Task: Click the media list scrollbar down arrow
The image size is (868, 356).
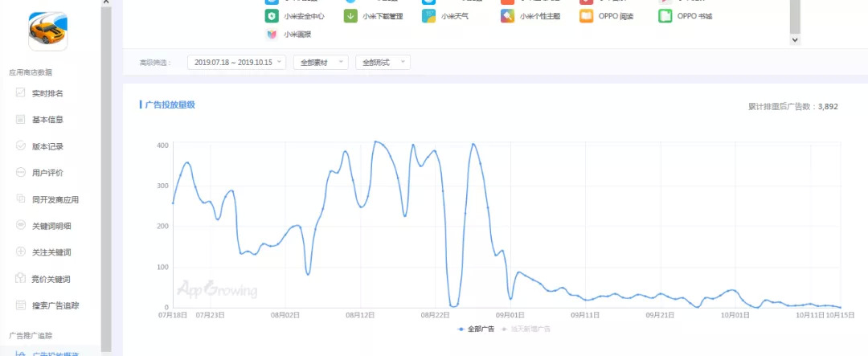Action: [795, 40]
